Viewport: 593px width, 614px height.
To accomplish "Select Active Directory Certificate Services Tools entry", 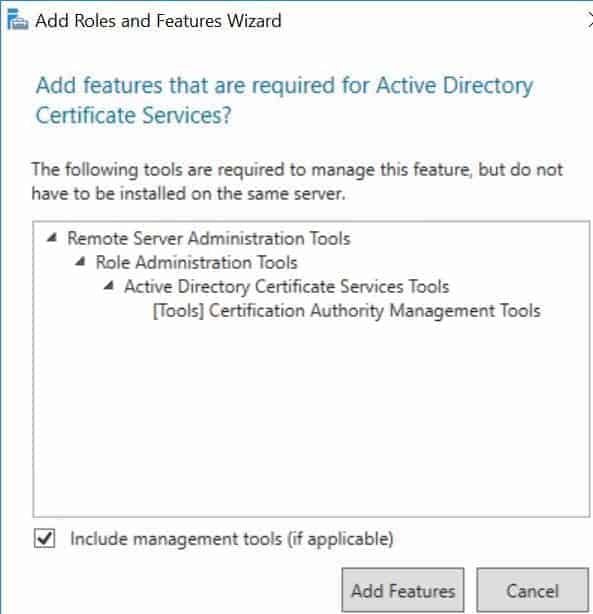I will pos(286,287).
